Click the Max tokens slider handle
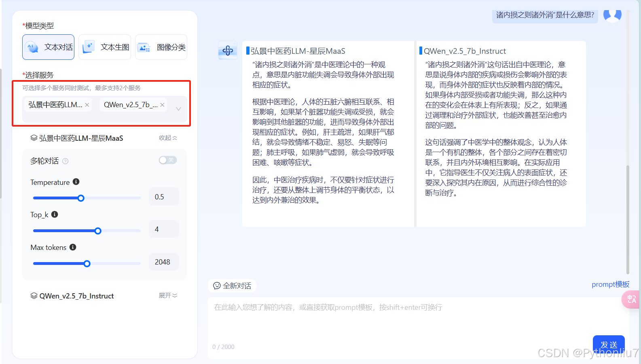The image size is (641, 364). pos(87,264)
